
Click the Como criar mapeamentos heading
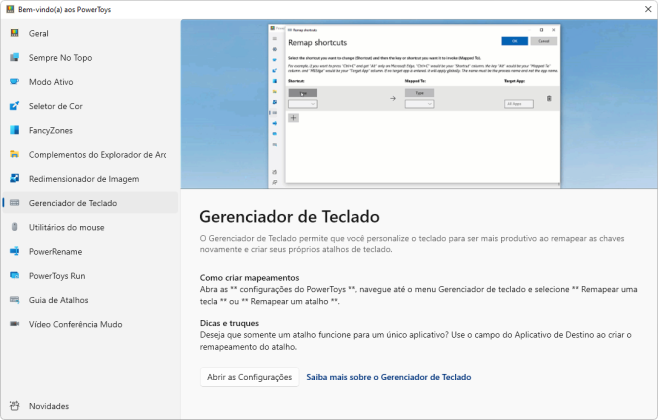[249, 277]
